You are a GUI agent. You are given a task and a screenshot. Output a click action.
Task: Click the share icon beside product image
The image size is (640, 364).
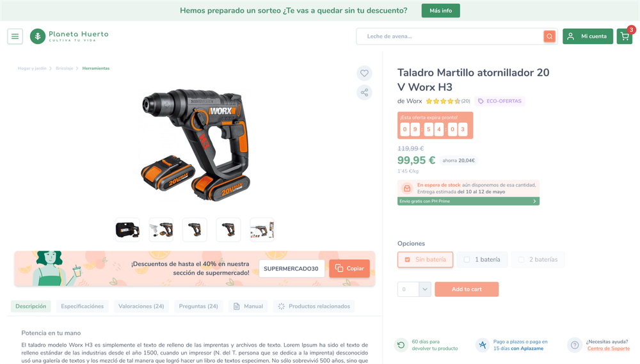pyautogui.click(x=365, y=93)
